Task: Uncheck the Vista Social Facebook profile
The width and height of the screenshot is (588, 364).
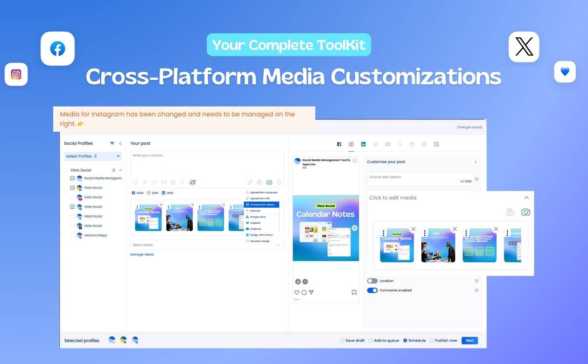Action: coord(72,188)
